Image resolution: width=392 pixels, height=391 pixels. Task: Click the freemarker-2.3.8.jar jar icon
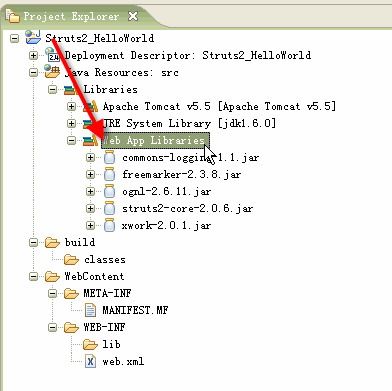(109, 174)
